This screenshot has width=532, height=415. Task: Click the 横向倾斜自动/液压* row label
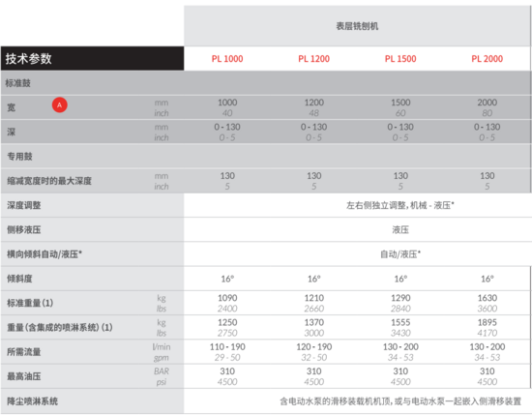[44, 254]
